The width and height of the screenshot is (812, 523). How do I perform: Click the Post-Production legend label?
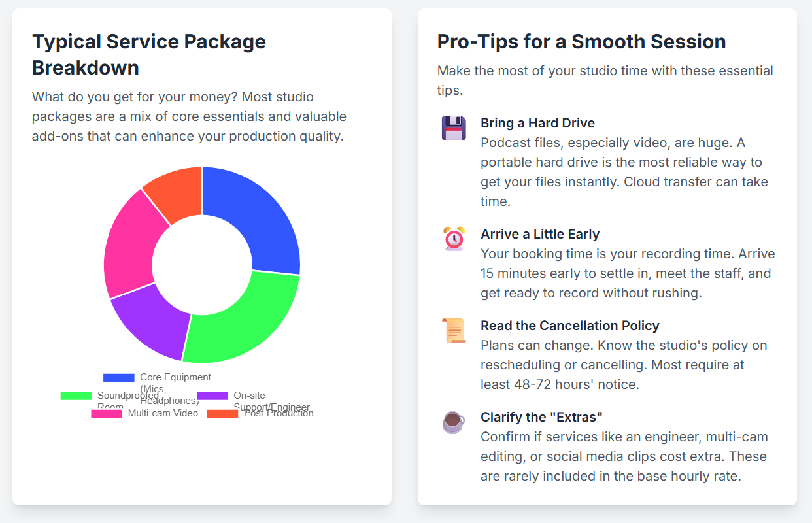279,413
